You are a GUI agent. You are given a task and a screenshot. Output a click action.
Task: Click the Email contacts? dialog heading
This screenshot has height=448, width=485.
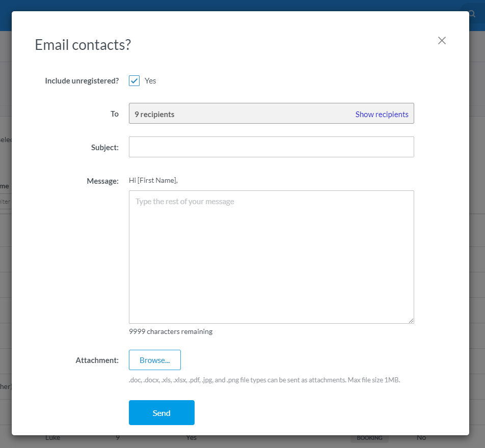83,45
